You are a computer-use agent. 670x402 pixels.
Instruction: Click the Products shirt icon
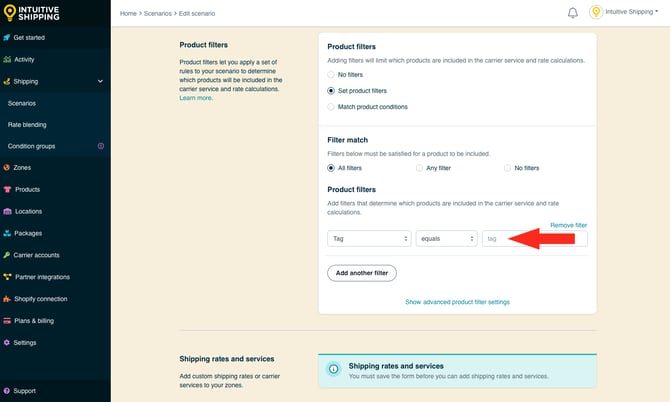[x=8, y=190]
